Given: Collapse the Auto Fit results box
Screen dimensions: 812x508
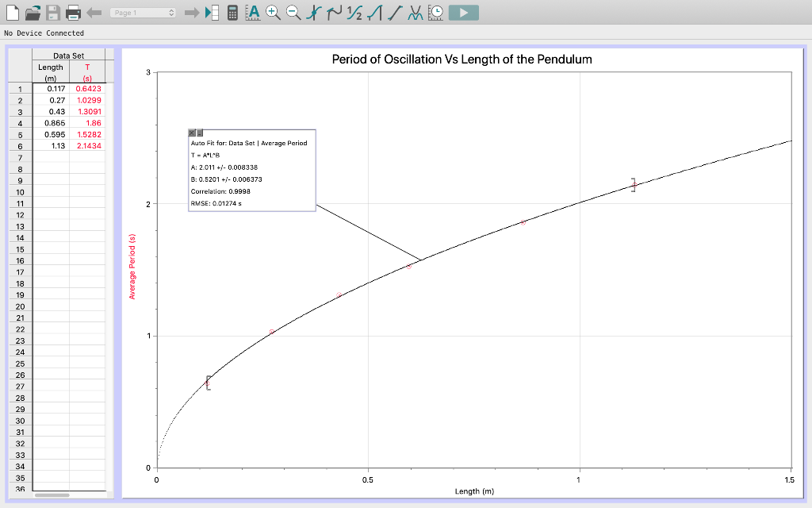Looking at the screenshot, I should [199, 133].
